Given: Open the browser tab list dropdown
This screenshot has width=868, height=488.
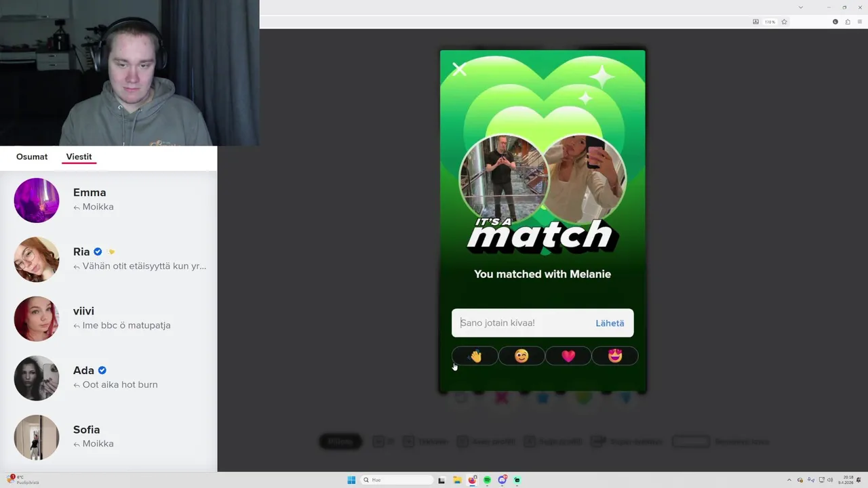Looking at the screenshot, I should click(x=800, y=7).
